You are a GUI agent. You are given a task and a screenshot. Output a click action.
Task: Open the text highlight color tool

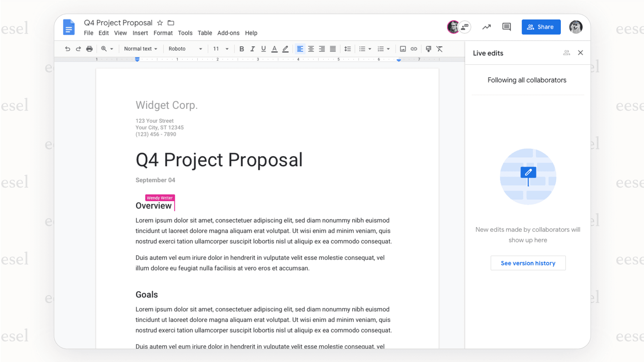[x=285, y=49]
